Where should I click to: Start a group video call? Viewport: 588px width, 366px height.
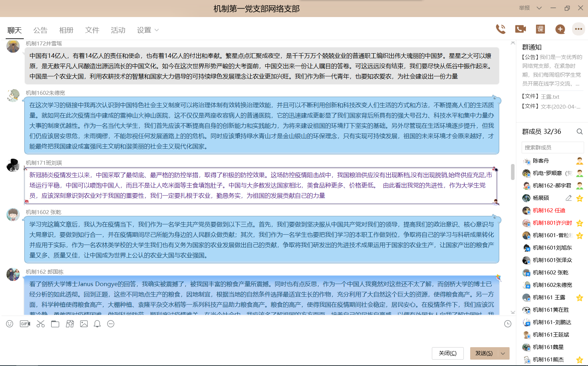[520, 29]
